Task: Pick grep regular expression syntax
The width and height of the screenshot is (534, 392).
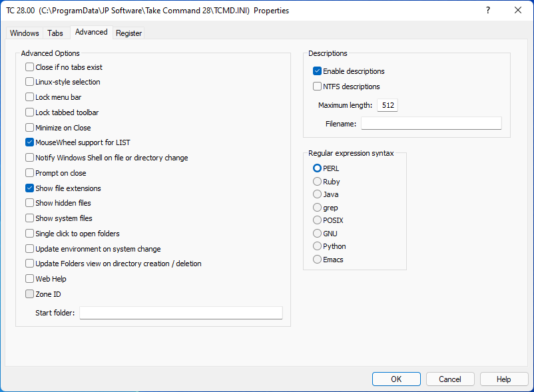Action: coord(317,208)
